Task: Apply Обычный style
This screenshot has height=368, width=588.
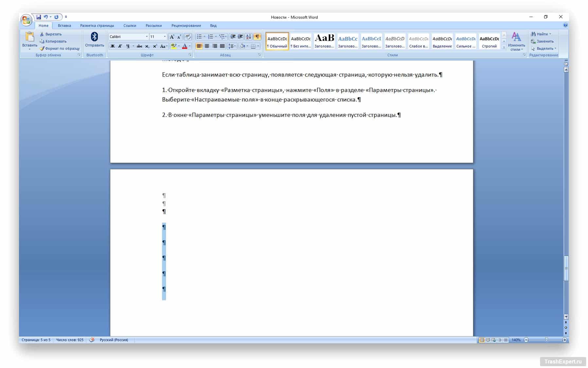Action: (x=277, y=41)
